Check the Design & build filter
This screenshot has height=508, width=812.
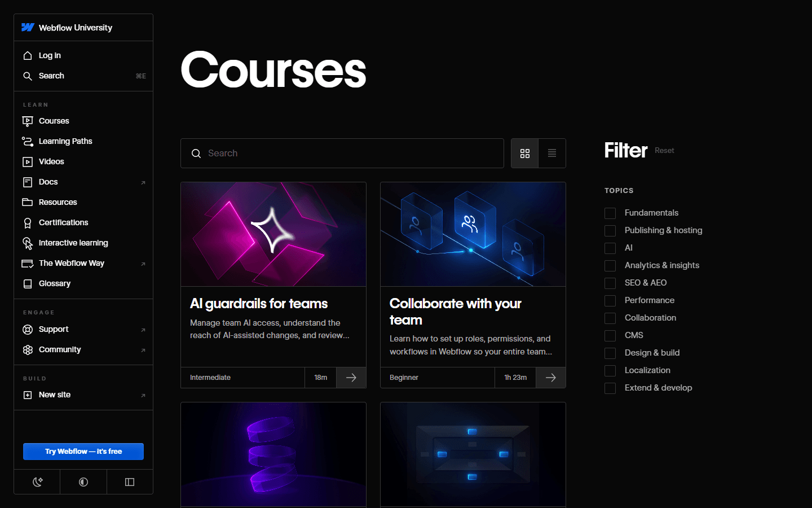coord(610,353)
